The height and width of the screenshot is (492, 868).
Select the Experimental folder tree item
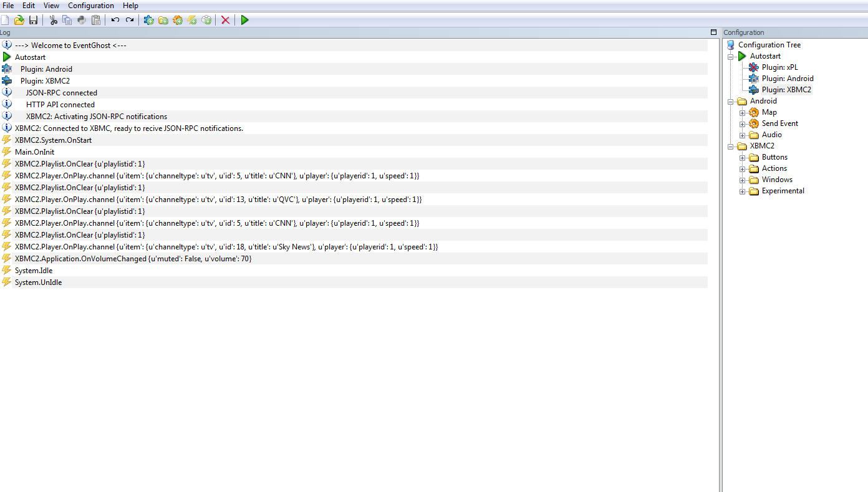(x=783, y=191)
